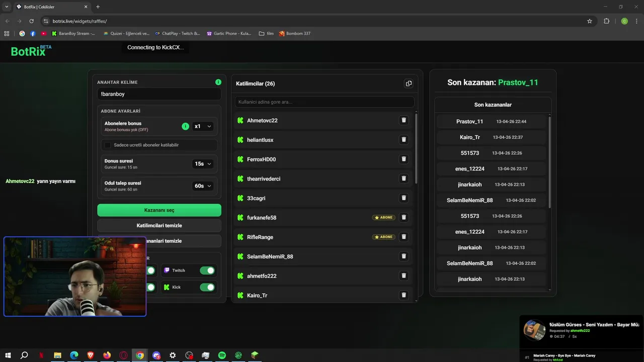Delete participant Kairo_Tr using trash icon
This screenshot has height=362, width=644.
coord(404,295)
